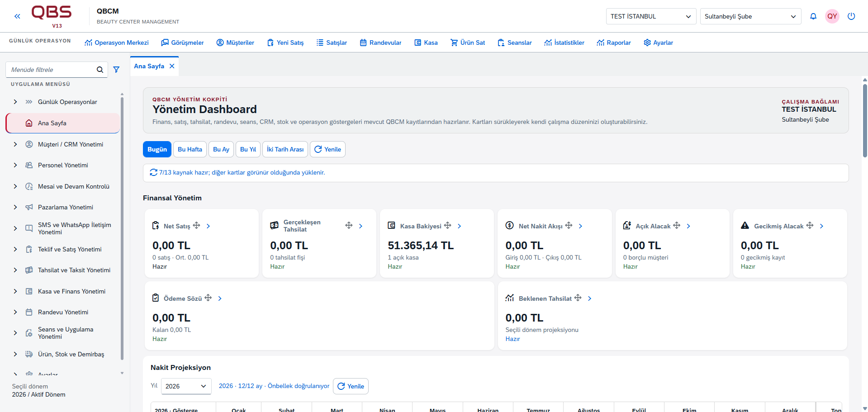Viewport: 868px width, 412px height.
Task: Open Operasyon Merkezi in top menu
Action: click(x=116, y=43)
